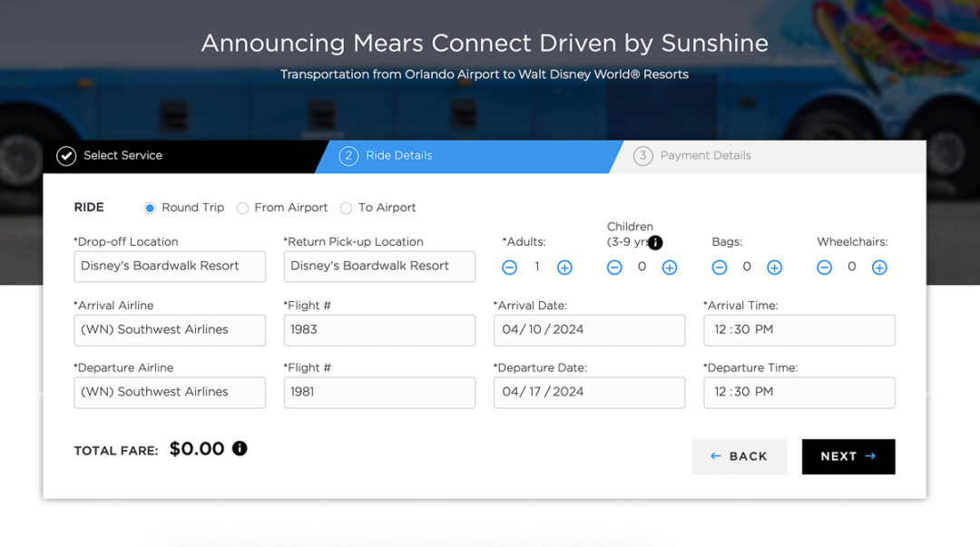Image resolution: width=980 pixels, height=547 pixels.
Task: Open the Arrival Airline selector
Action: 169,330
